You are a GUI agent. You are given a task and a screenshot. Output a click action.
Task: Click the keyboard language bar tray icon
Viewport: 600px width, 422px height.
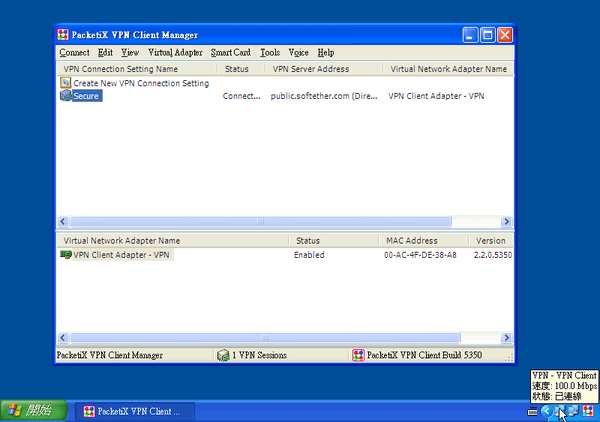[x=532, y=412]
